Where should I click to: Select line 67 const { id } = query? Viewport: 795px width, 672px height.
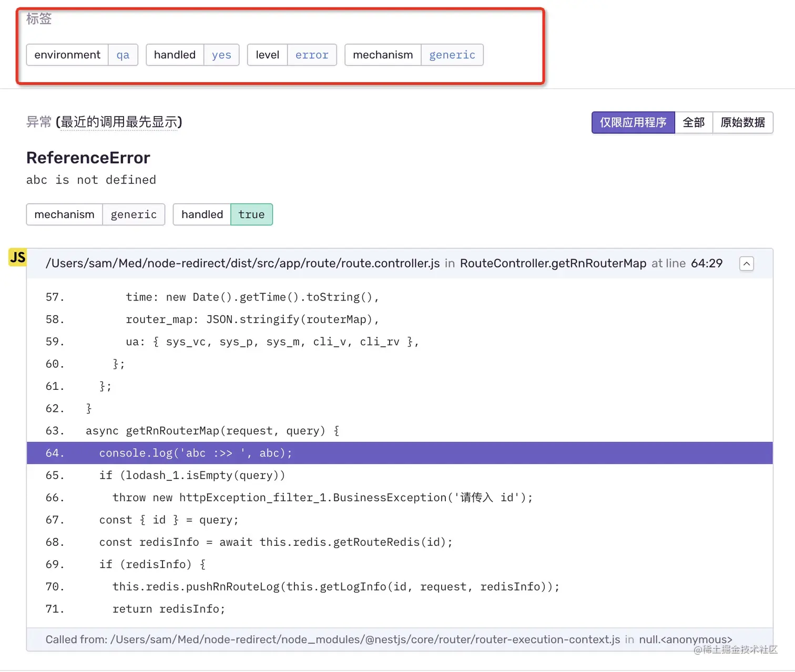coord(400,520)
